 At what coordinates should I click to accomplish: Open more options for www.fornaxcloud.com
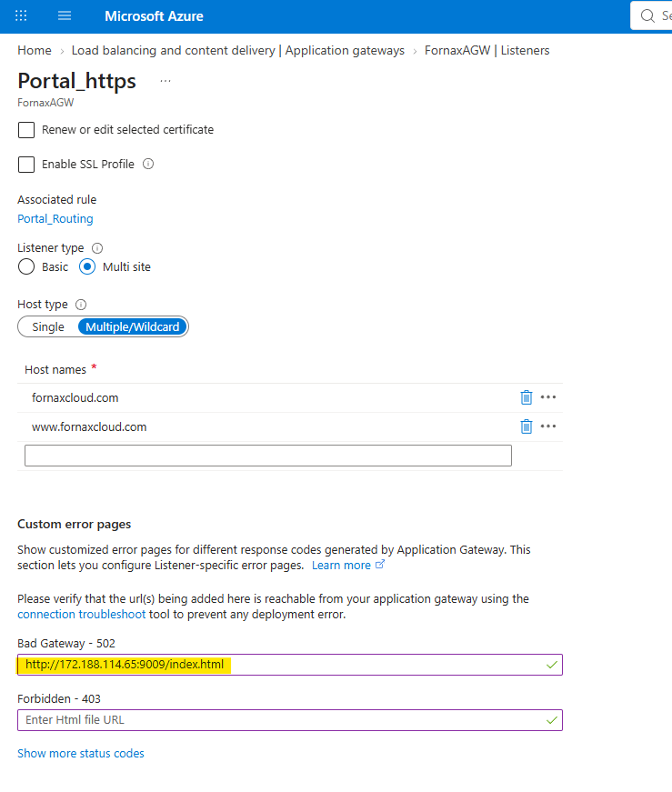548,426
